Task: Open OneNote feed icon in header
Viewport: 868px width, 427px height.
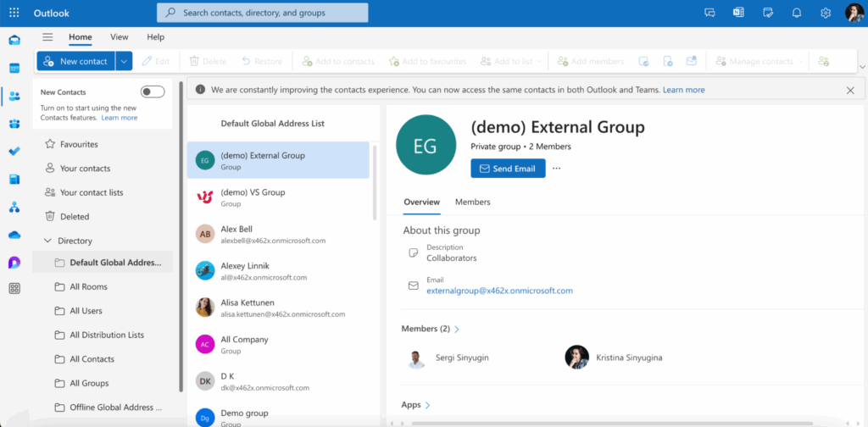Action: 738,13
